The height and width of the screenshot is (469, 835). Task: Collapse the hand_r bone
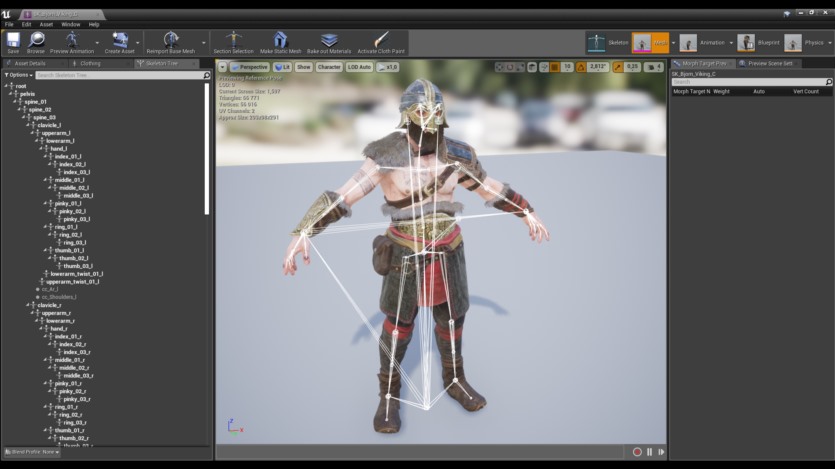41,328
